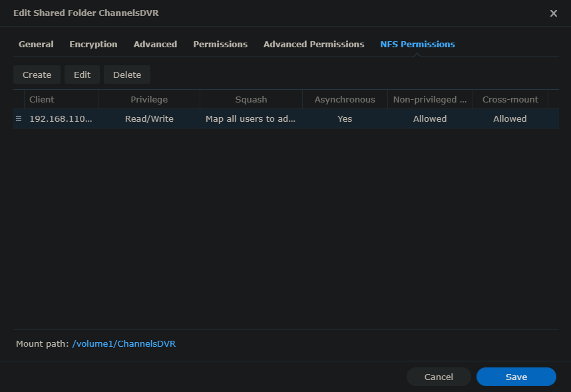571x392 pixels.
Task: Click the Squash column header
Action: (x=251, y=99)
